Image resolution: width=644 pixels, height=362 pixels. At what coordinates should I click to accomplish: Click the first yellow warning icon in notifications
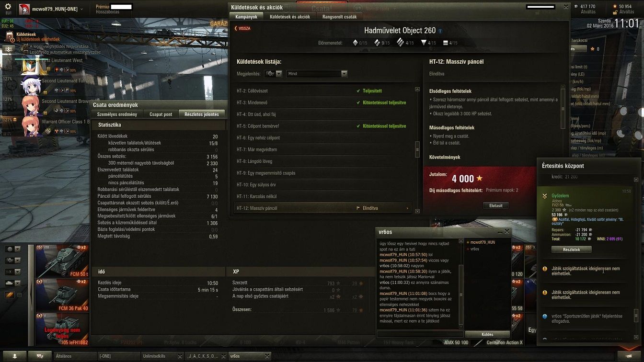point(545,269)
